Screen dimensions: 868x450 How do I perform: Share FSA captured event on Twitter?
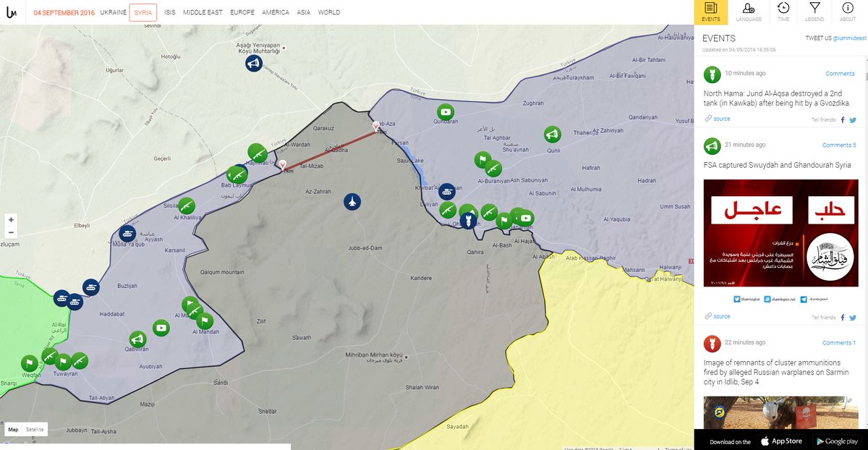pyautogui.click(x=853, y=317)
